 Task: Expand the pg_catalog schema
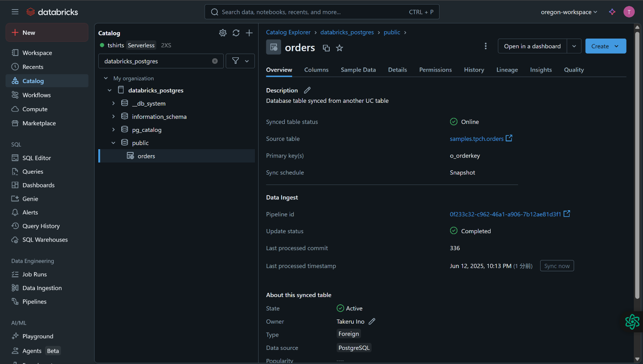coord(113,130)
